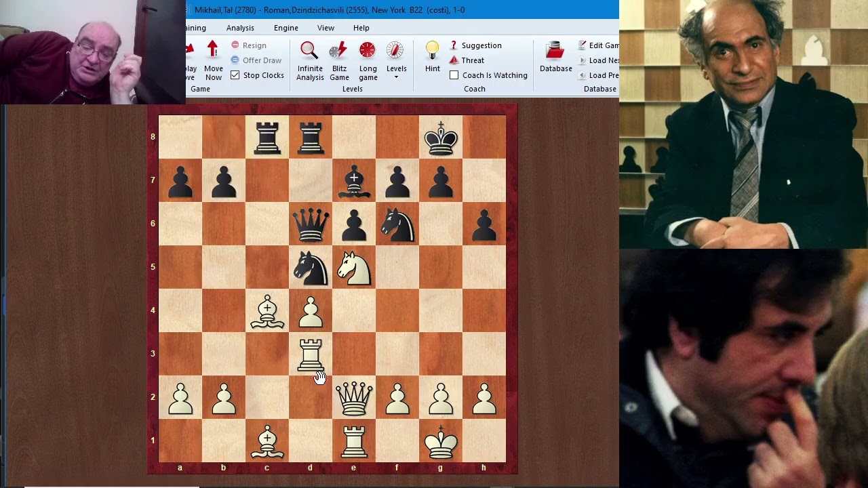This screenshot has width=868, height=488.
Task: Select the white rook on e1
Action: click(x=354, y=441)
